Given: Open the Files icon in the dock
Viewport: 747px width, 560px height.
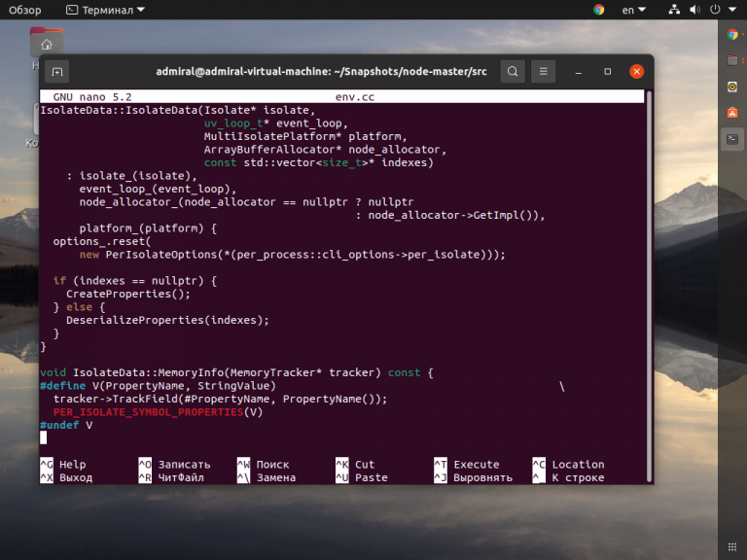Looking at the screenshot, I should (732, 60).
